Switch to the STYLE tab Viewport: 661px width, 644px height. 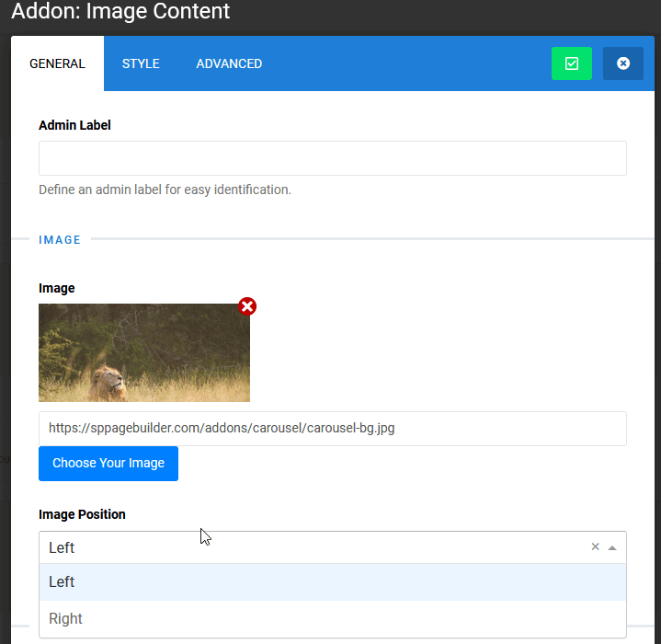[x=141, y=63]
